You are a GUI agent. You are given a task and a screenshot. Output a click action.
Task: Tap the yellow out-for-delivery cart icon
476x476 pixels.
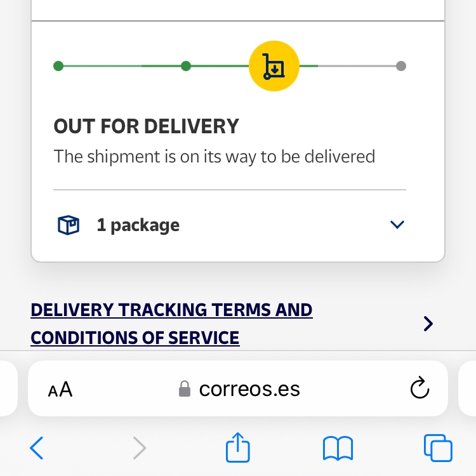pyautogui.click(x=274, y=66)
